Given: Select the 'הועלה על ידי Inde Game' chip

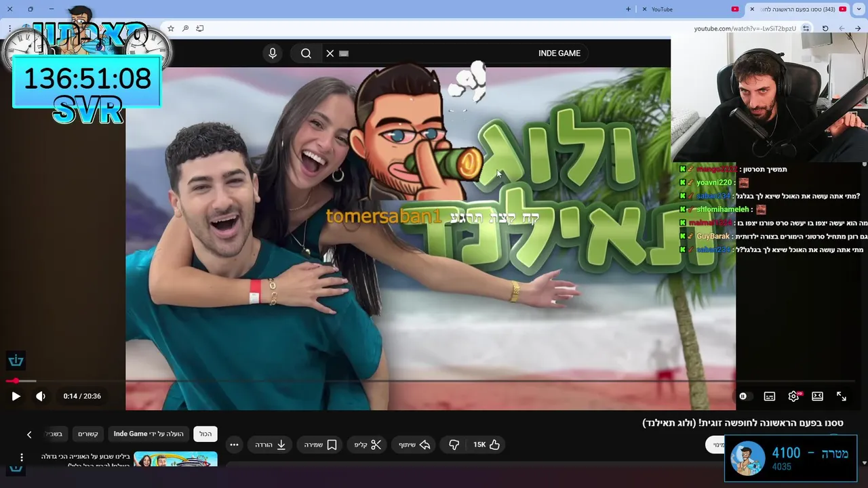Looking at the screenshot, I should click(x=149, y=434).
